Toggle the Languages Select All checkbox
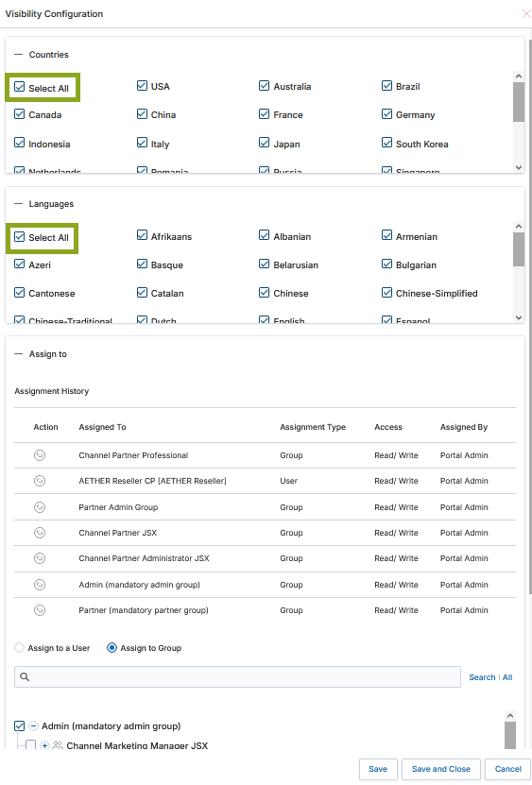This screenshot has height=785, width=532. [20, 236]
